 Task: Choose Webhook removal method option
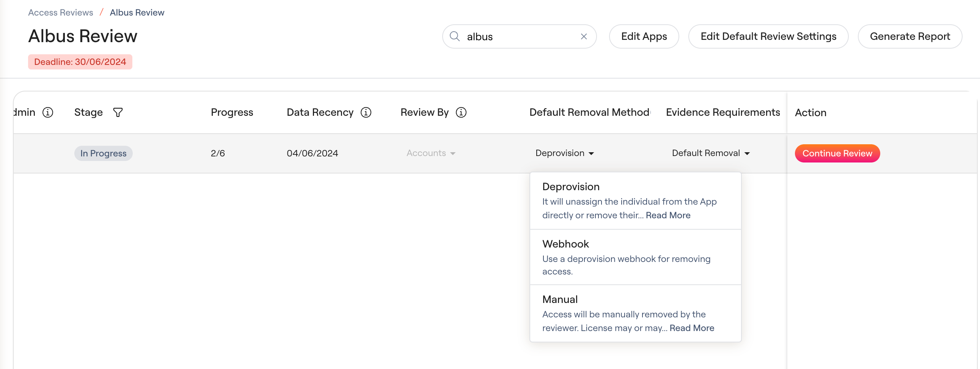(x=635, y=257)
